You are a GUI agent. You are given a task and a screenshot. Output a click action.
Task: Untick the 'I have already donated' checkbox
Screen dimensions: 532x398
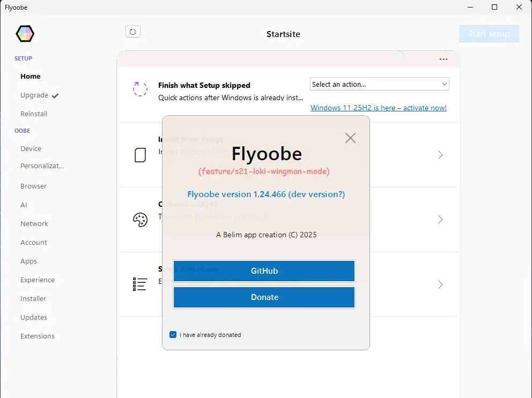pyautogui.click(x=173, y=335)
